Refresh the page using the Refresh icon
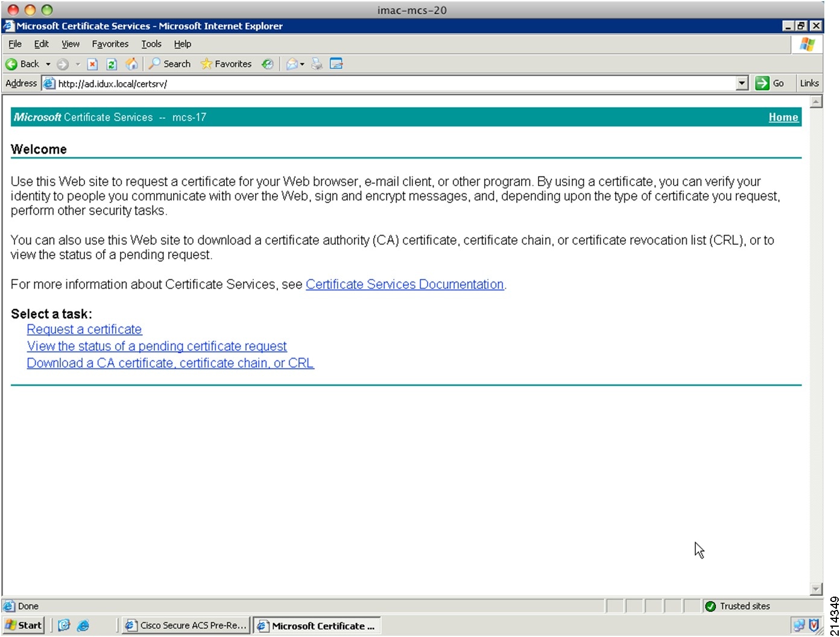This screenshot has width=840, height=637. tap(112, 64)
